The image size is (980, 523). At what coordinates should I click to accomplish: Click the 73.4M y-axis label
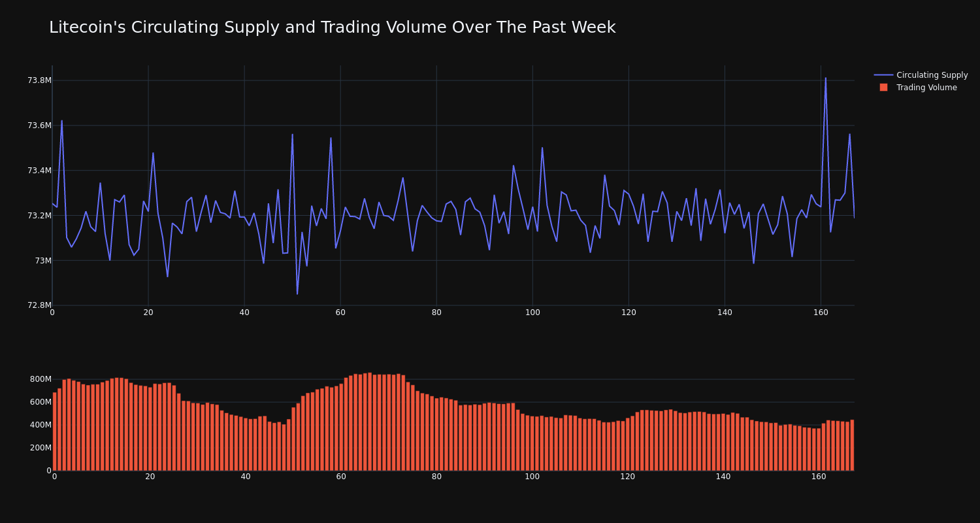pos(39,171)
